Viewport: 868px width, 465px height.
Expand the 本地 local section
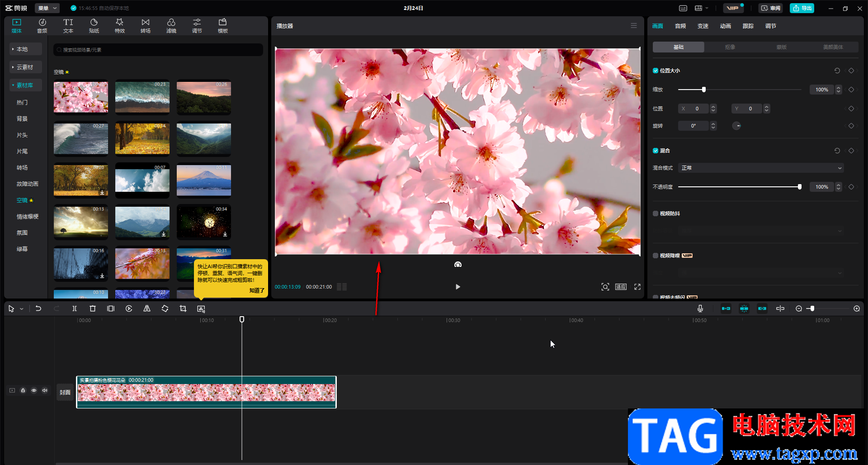(26, 49)
